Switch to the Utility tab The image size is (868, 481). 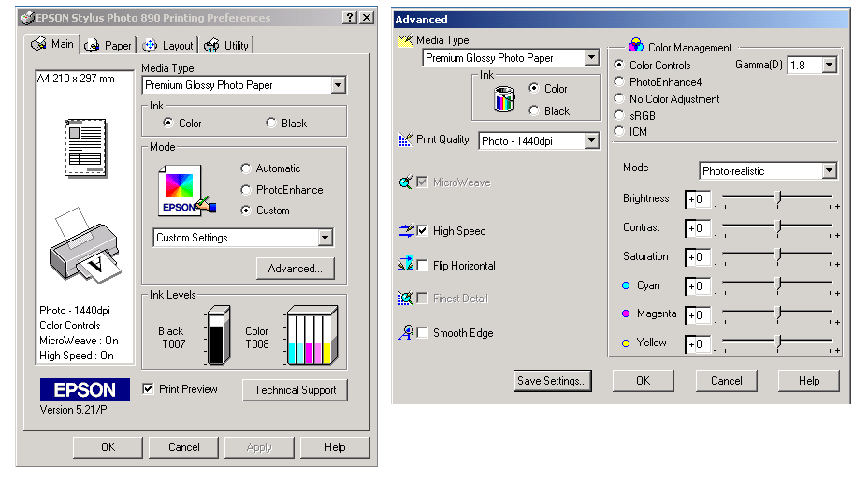(227, 46)
